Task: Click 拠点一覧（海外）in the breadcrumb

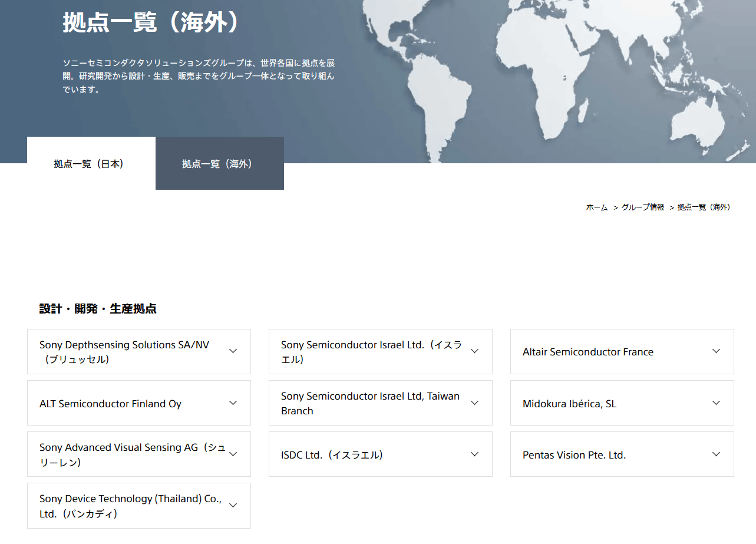Action: click(704, 207)
